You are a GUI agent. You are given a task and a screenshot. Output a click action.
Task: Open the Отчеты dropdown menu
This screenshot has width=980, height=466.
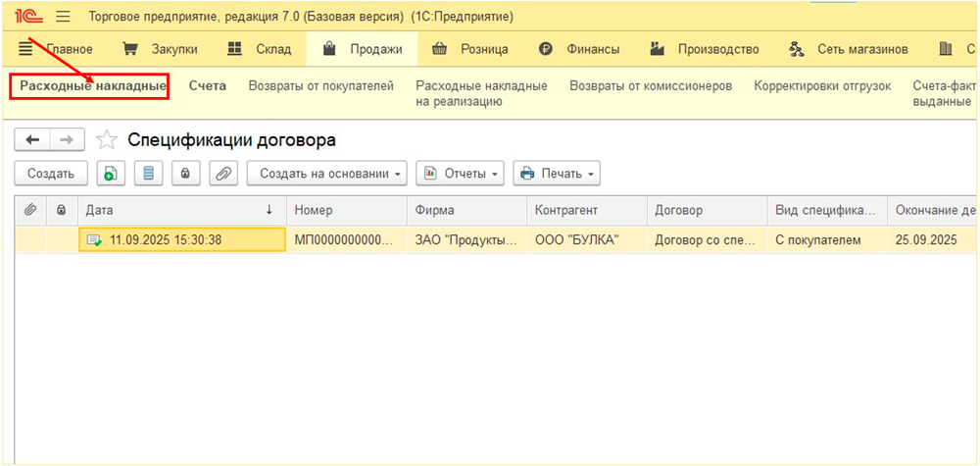click(x=460, y=174)
